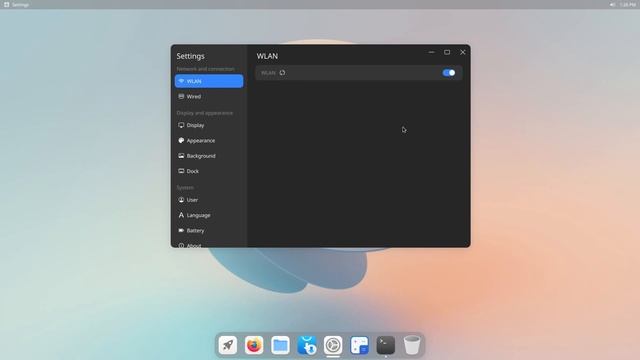Viewport: 640px width, 360px height.
Task: Launch Firefox from the dock
Action: pyautogui.click(x=254, y=345)
